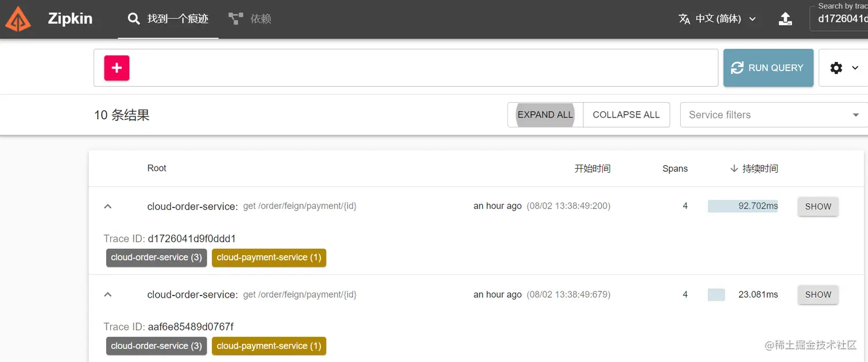Open the Service filters combo box

click(774, 115)
